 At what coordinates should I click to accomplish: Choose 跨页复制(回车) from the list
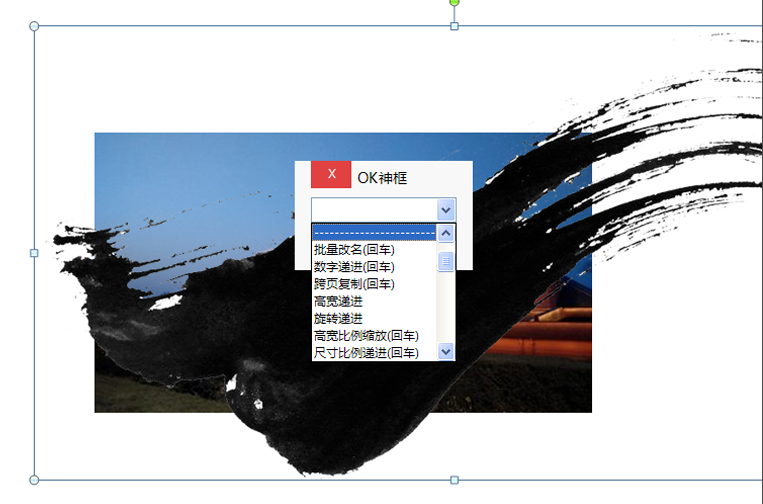coord(374,284)
